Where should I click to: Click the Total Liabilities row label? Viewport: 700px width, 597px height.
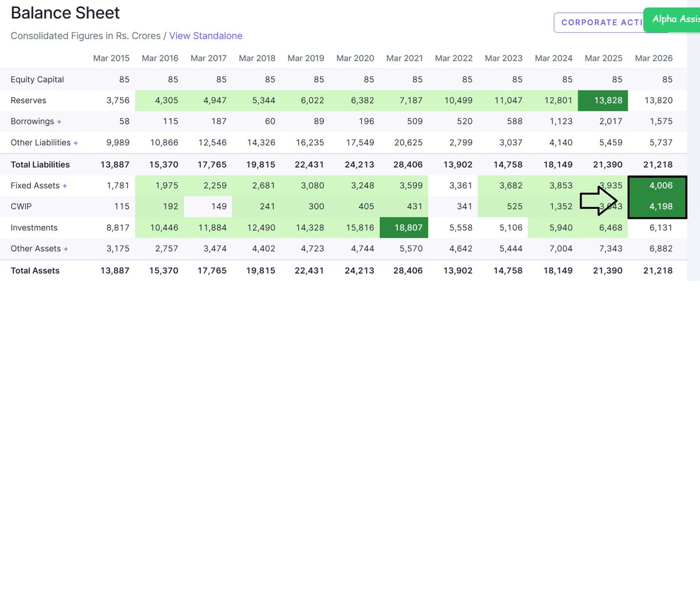[x=40, y=165]
